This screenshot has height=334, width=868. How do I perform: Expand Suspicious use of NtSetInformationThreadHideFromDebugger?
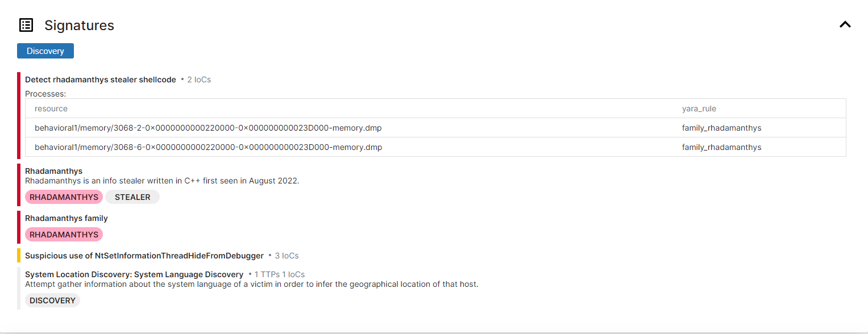[x=144, y=256]
